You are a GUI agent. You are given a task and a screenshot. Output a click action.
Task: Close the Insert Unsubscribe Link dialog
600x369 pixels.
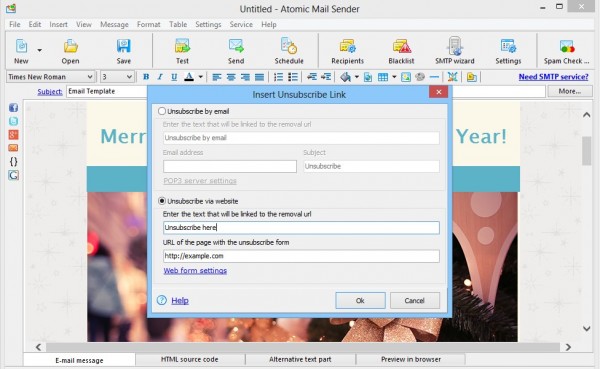439,92
